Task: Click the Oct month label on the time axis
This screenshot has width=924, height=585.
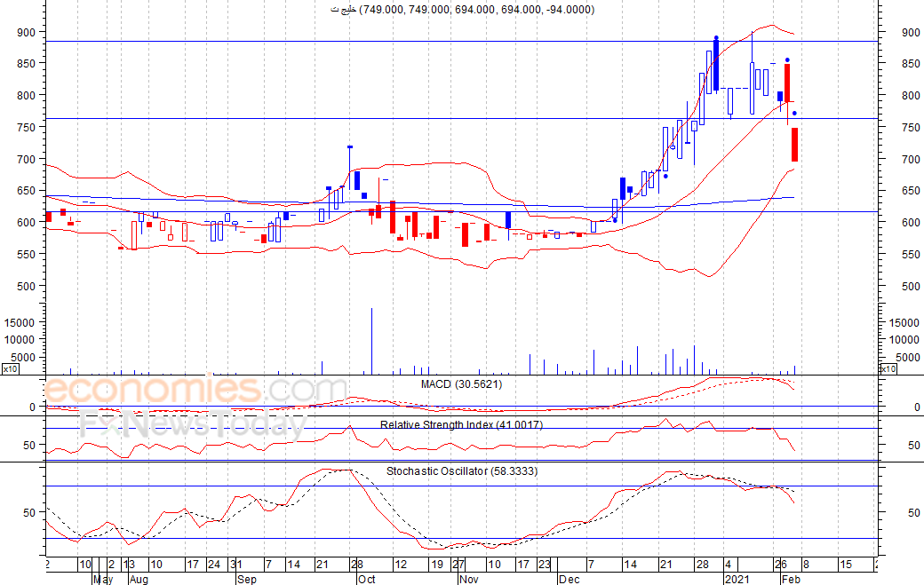Action: [367, 579]
